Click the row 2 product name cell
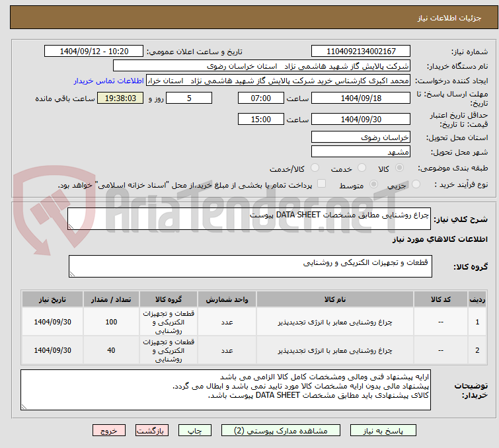Image resolution: width=499 pixels, height=448 pixels. (x=335, y=350)
